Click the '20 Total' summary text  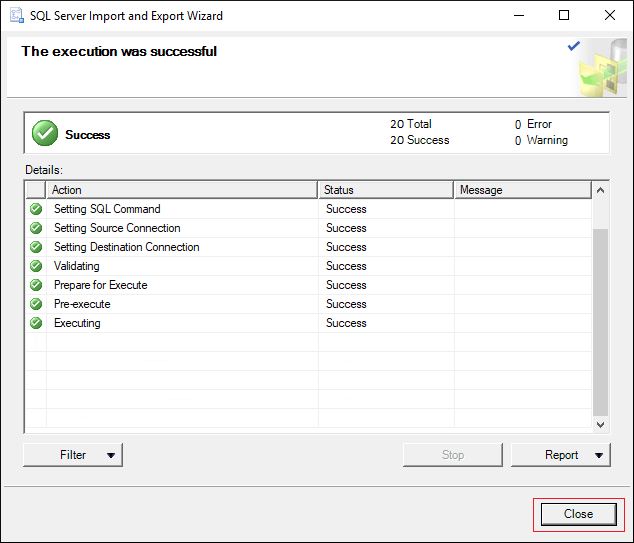411,124
